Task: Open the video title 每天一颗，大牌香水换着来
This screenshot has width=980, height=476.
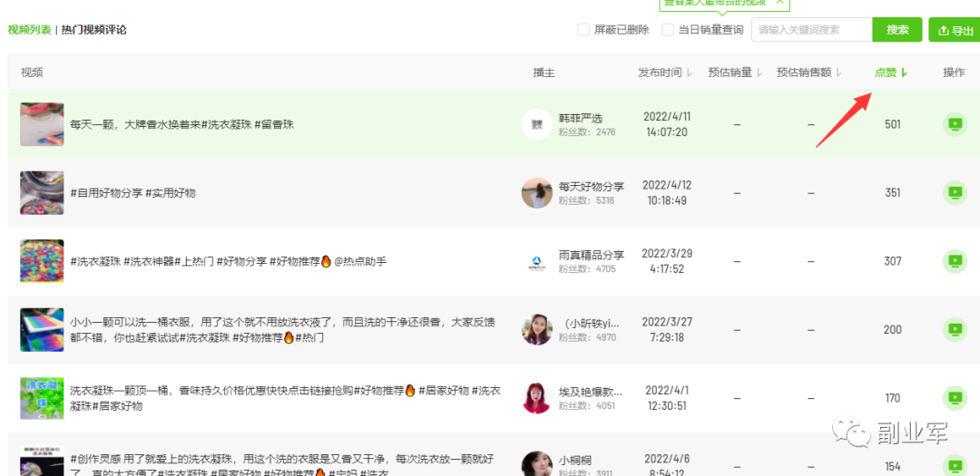Action: point(181,124)
